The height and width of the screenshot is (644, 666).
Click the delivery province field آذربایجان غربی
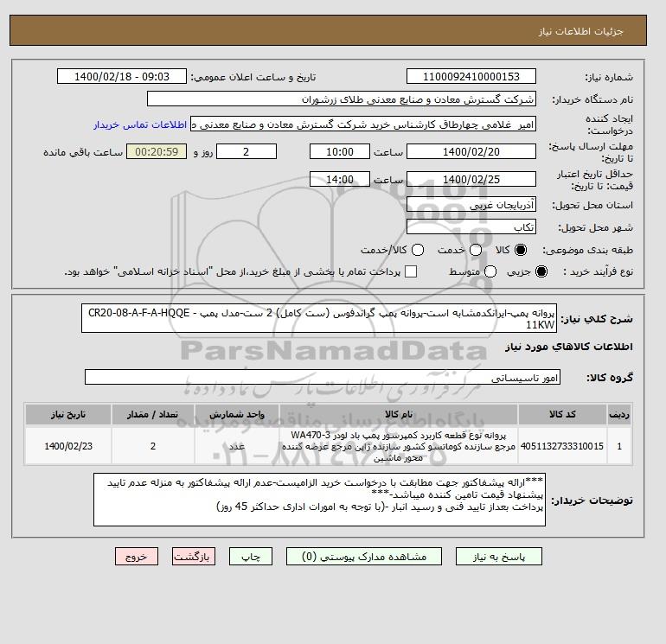click(471, 205)
